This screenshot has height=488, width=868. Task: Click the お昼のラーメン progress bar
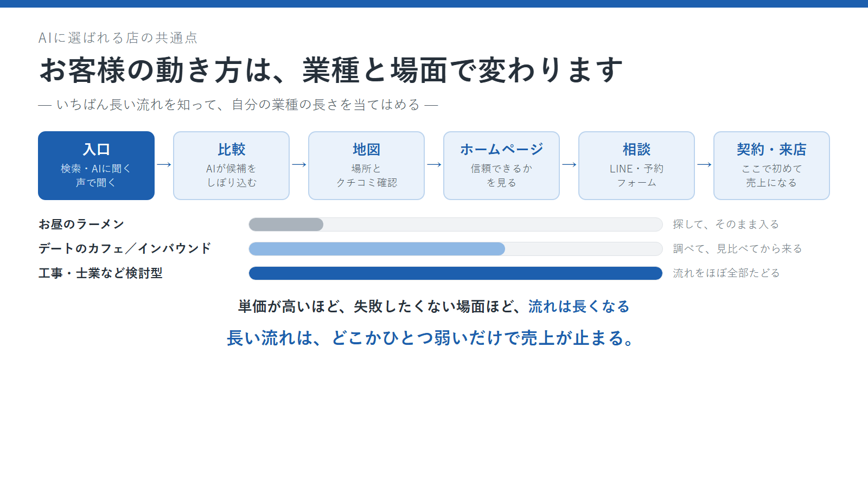pos(456,224)
